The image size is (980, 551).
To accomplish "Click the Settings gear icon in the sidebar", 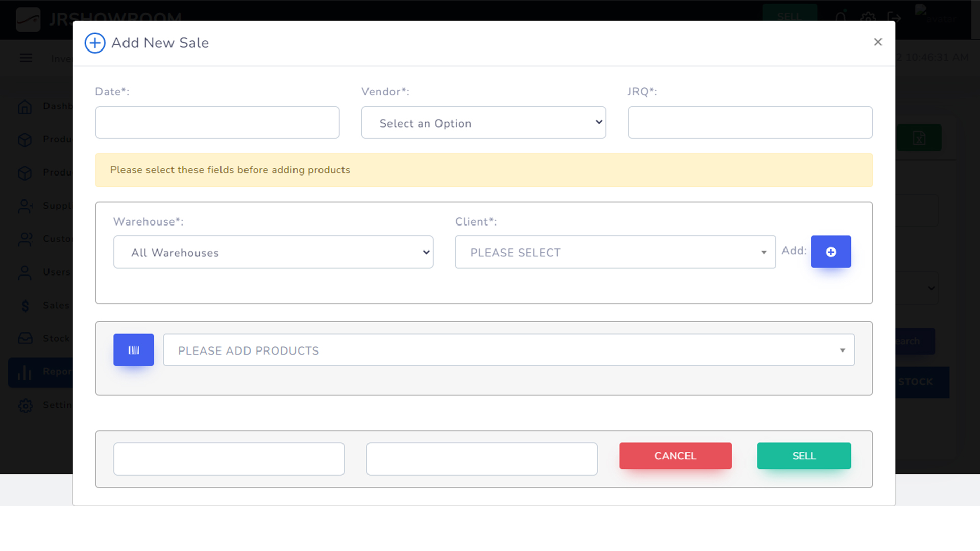I will (25, 406).
